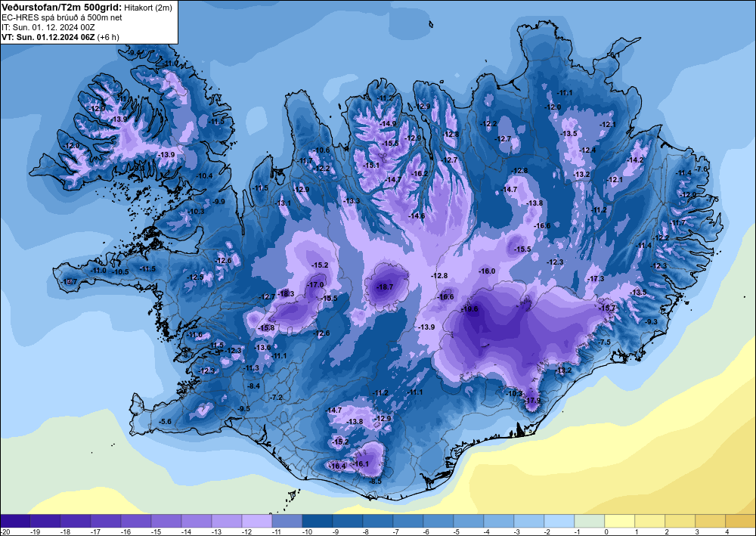
Task: Click the -9.5 temperature label
Action: [244, 409]
